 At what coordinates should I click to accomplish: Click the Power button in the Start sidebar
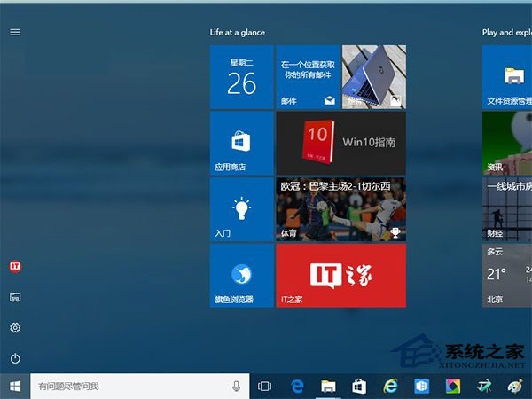15,358
